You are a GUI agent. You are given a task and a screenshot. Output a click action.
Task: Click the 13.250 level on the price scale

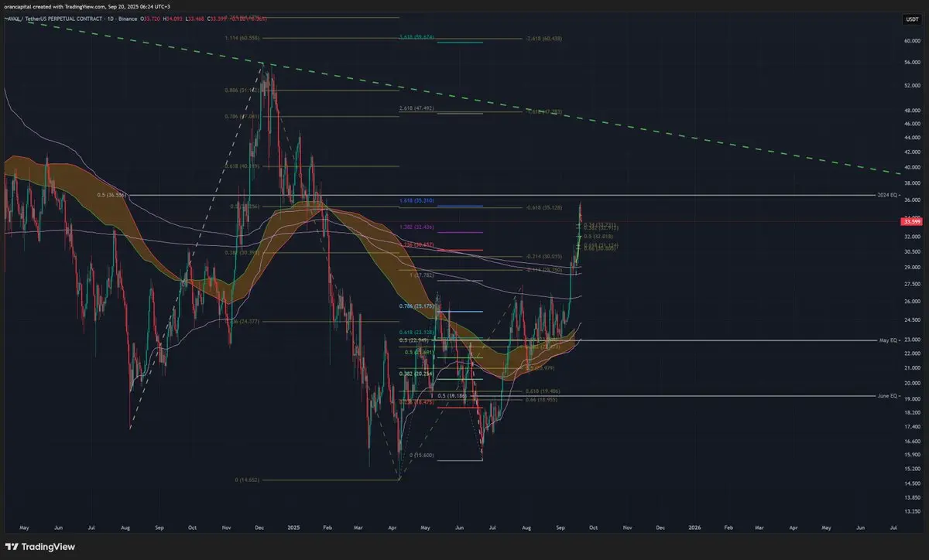(x=910, y=511)
